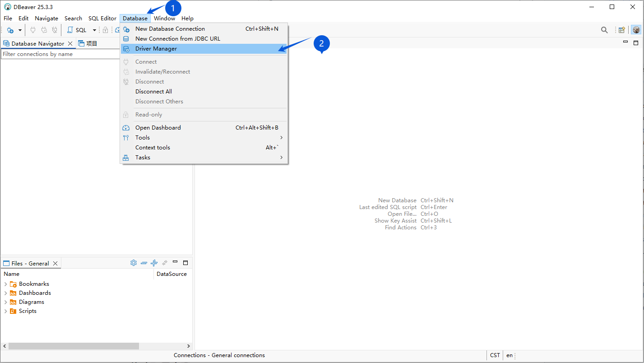644x363 pixels.
Task: Choose Open Dashboard from the menu
Action: point(204,128)
